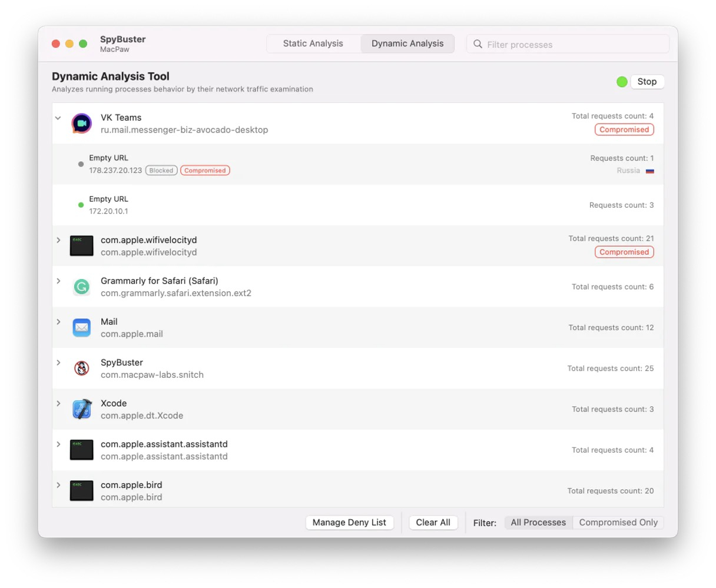
Task: Click the VK Teams app icon
Action: 82,124
